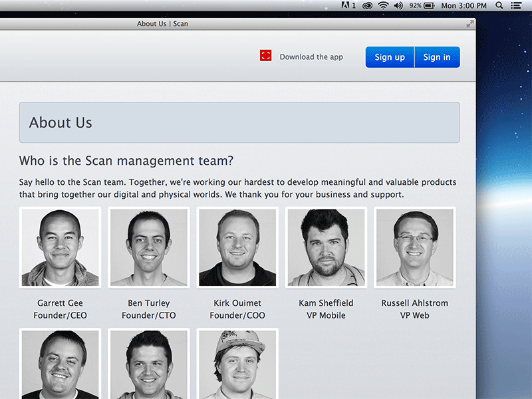Open the Notification Center list icon

[517, 5]
